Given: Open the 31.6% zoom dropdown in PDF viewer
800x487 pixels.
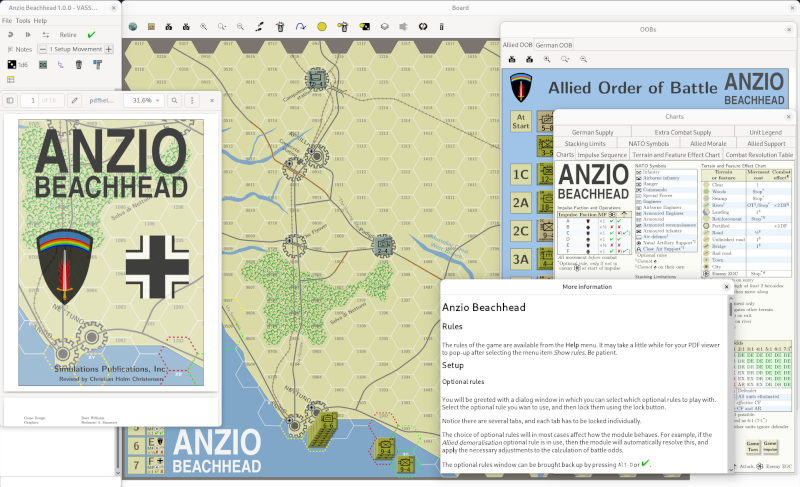Looking at the screenshot, I should pyautogui.click(x=144, y=100).
